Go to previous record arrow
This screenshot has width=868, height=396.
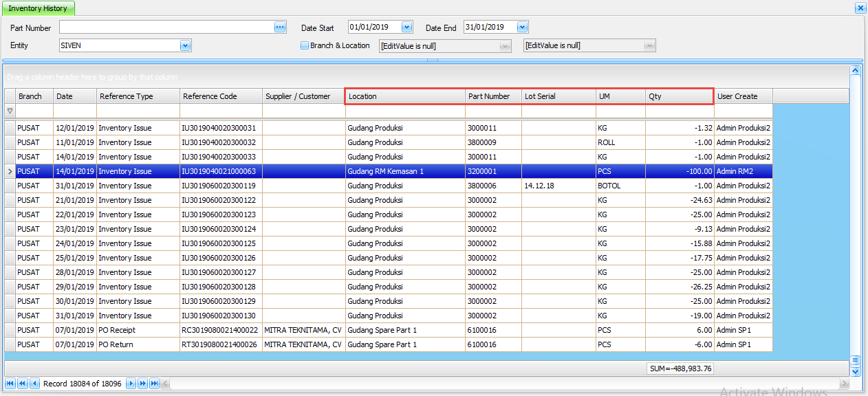pos(34,383)
